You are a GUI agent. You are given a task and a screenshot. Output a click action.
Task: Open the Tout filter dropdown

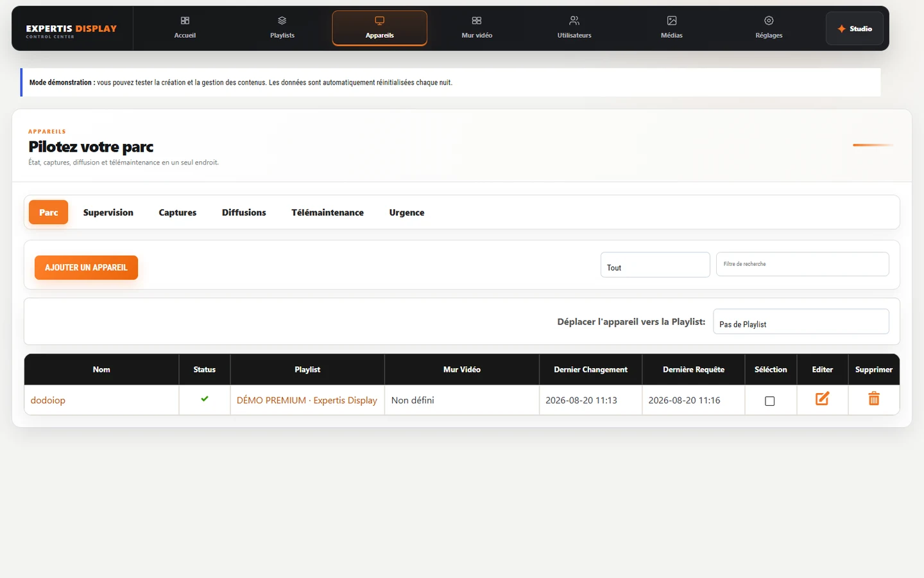[655, 265]
